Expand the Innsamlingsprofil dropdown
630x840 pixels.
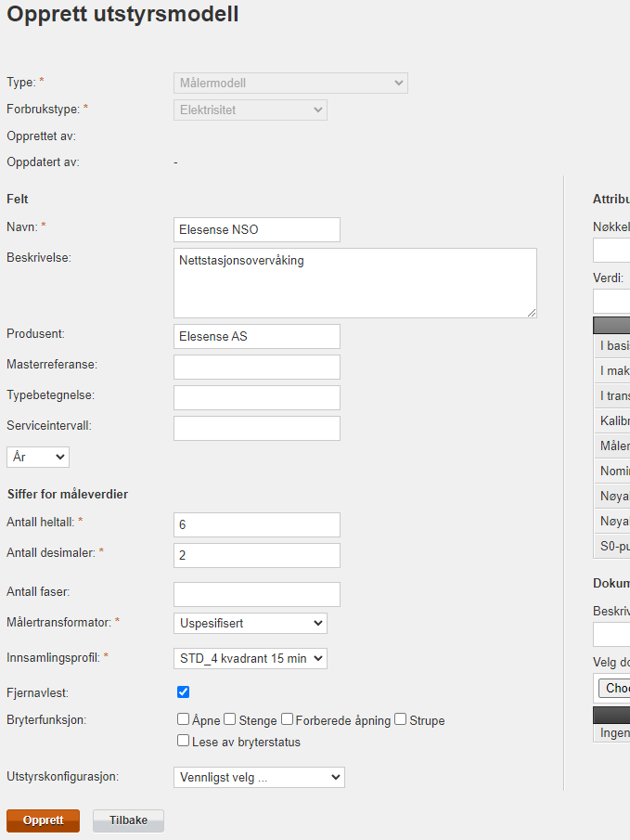click(251, 658)
